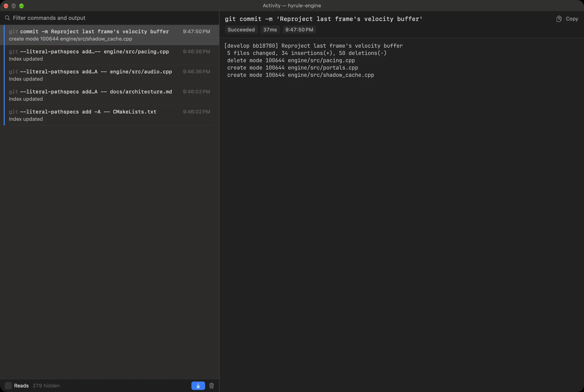Image resolution: width=584 pixels, height=392 pixels.
Task: Click the Succeeded status badge
Action: pyautogui.click(x=241, y=30)
